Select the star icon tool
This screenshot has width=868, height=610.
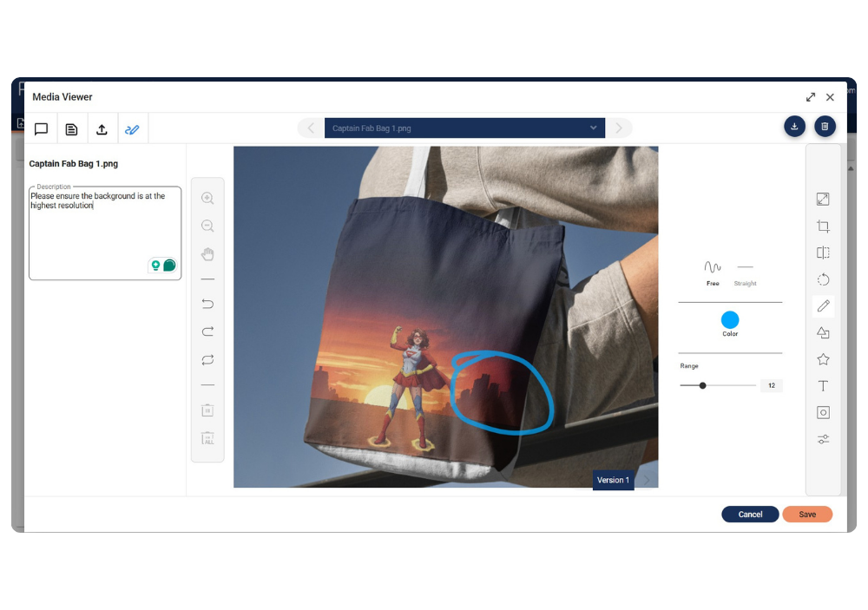pos(823,359)
